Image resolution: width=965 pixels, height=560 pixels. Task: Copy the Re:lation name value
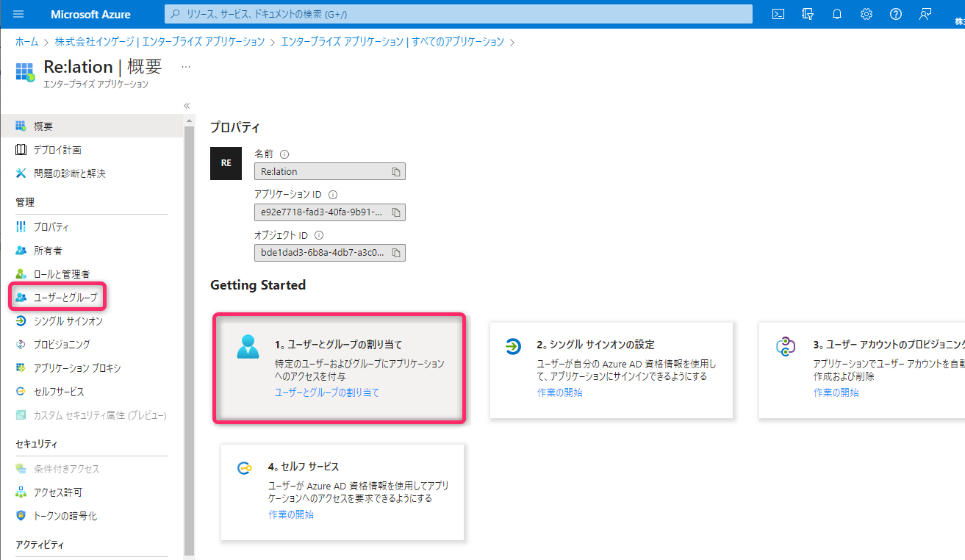tap(395, 171)
